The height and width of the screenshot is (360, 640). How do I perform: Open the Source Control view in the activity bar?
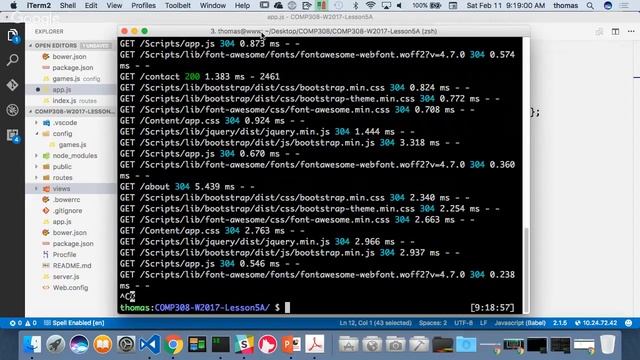coord(13,85)
